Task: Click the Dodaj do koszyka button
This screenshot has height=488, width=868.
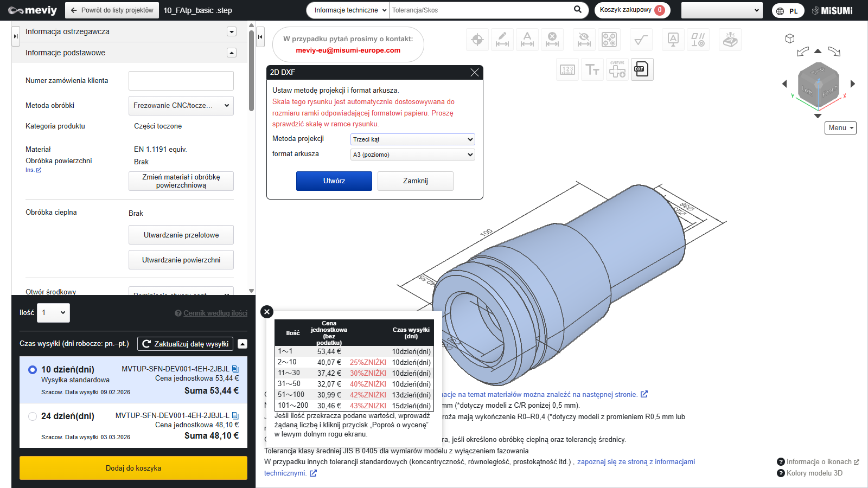Action: point(133,468)
